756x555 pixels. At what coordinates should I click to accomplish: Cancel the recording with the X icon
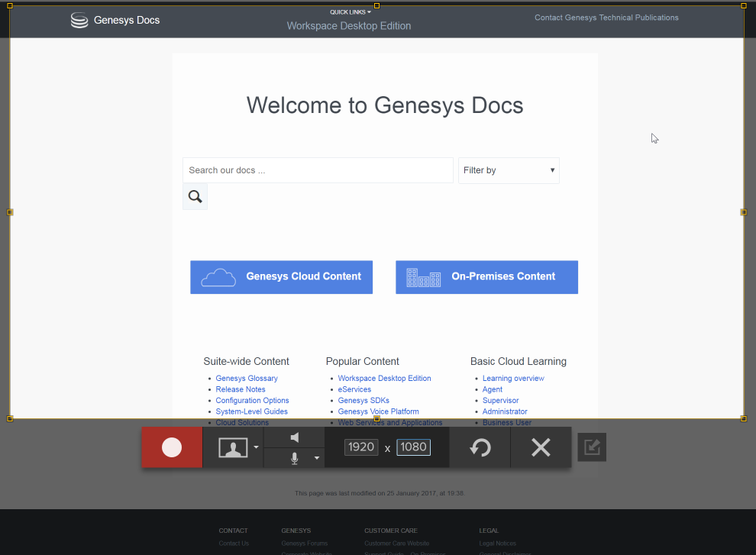[x=541, y=447]
